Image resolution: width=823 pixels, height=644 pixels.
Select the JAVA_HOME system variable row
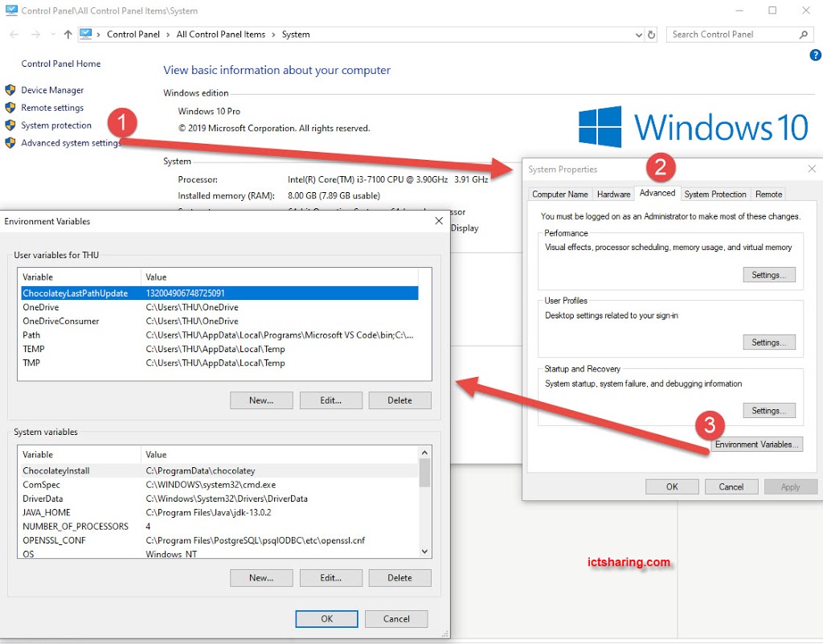[219, 512]
